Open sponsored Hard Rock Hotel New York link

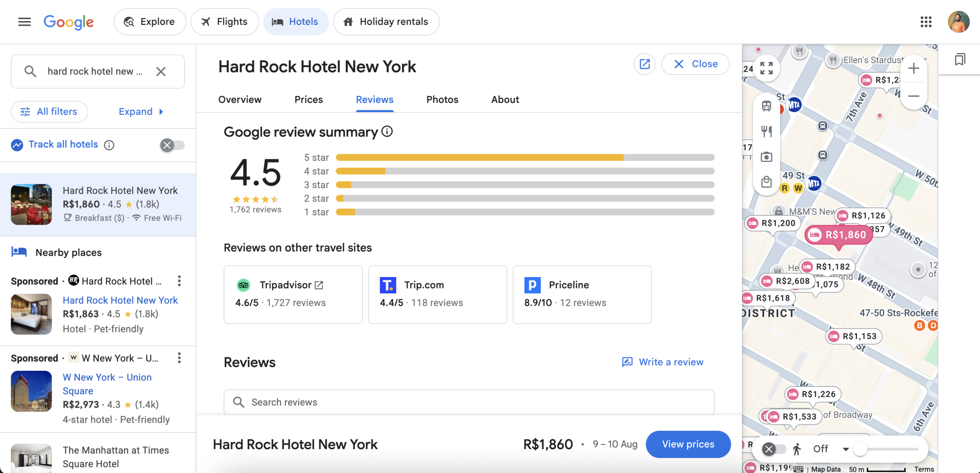120,300
